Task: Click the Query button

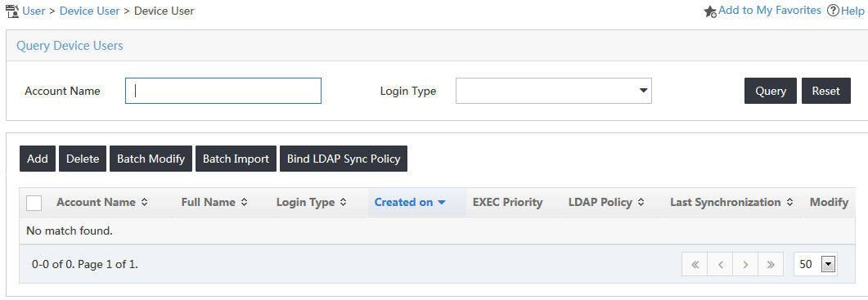Action: 771,91
